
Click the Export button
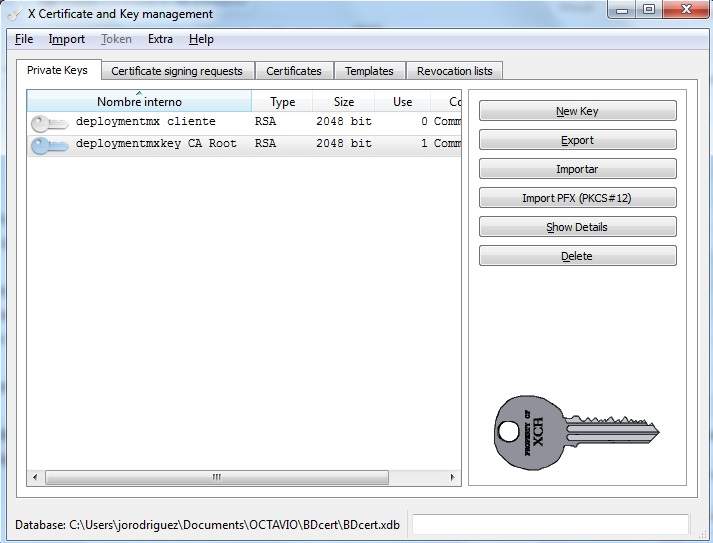577,140
